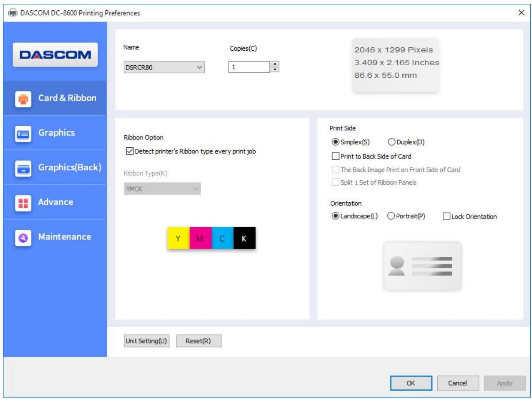Decrease copies with down spinner arrow

[x=276, y=70]
